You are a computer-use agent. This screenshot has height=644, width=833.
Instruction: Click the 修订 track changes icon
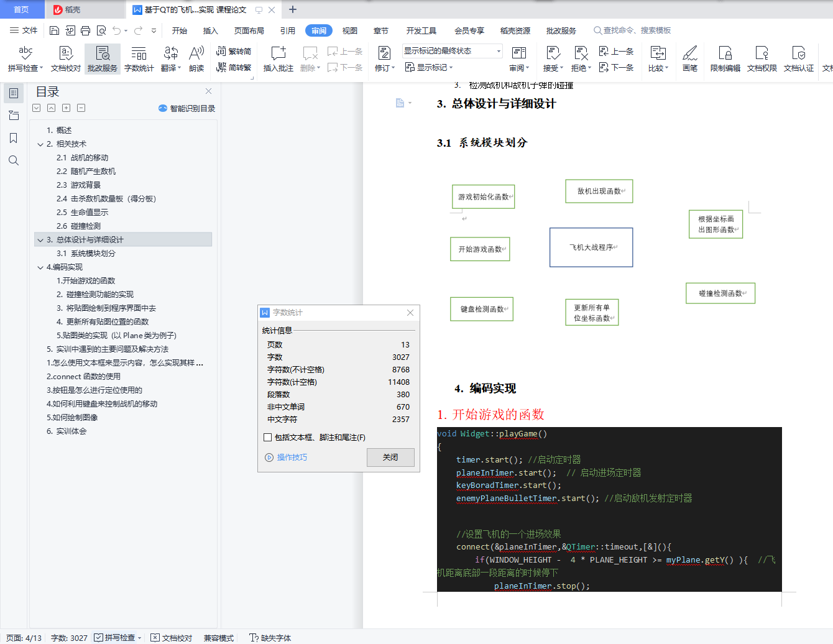point(384,54)
